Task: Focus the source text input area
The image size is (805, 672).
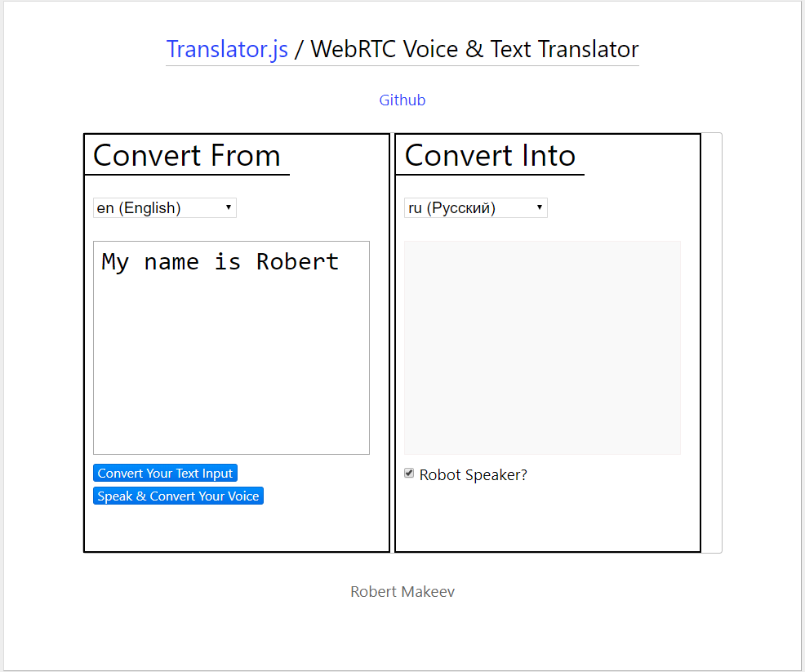Action: 231,367
